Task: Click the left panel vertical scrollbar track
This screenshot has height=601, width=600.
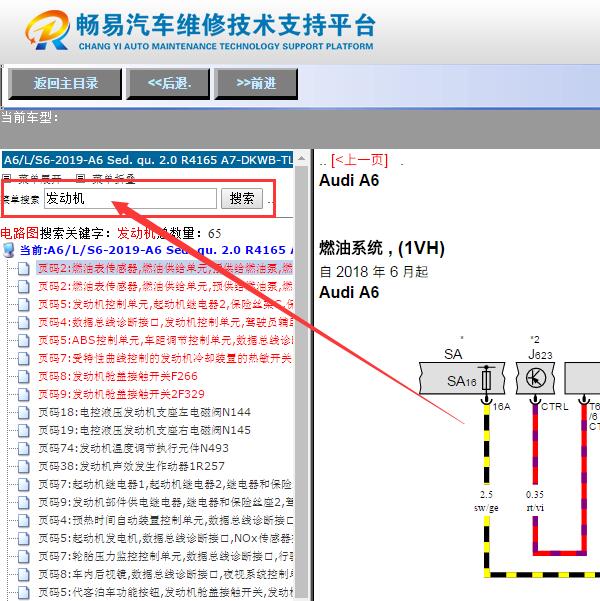Action: click(x=302, y=383)
